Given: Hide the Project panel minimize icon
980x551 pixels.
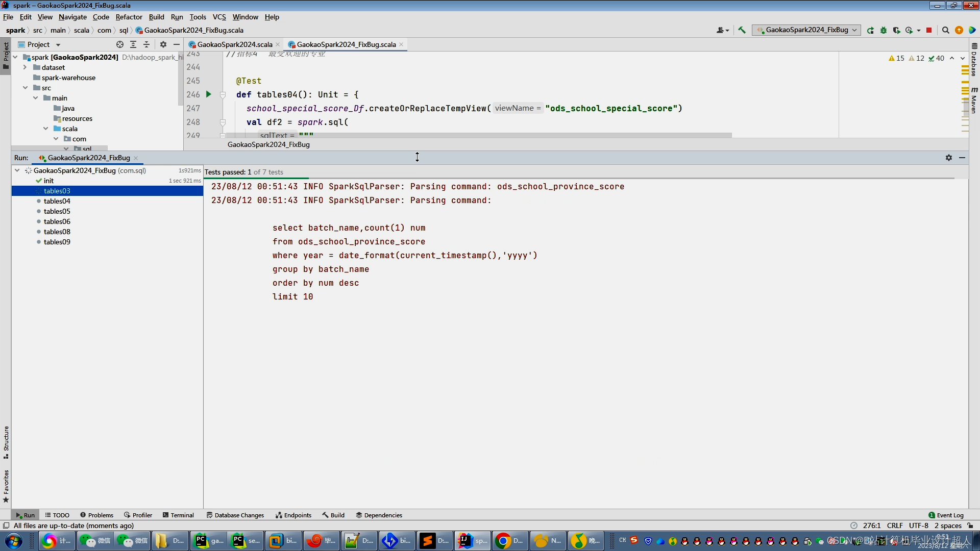Looking at the screenshot, I should coord(177,44).
